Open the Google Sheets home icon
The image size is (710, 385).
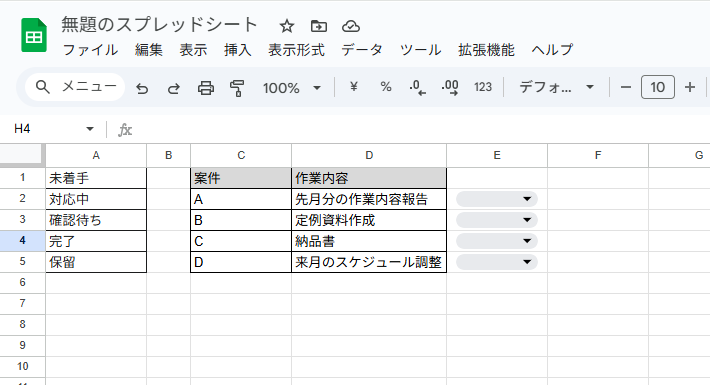34,35
